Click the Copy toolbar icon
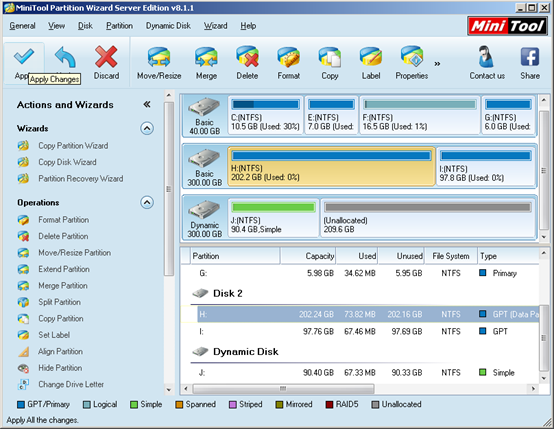The height and width of the screenshot is (429, 554). (x=330, y=57)
